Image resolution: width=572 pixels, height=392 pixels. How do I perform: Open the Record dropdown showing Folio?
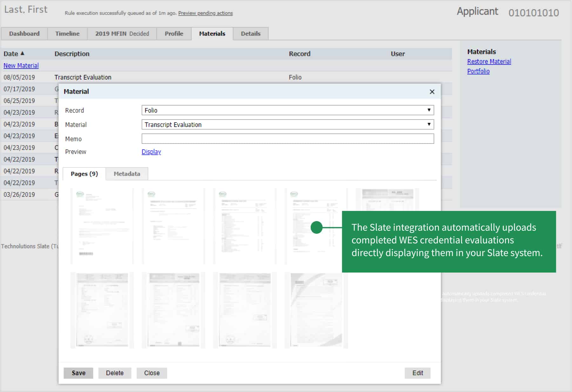pyautogui.click(x=287, y=110)
